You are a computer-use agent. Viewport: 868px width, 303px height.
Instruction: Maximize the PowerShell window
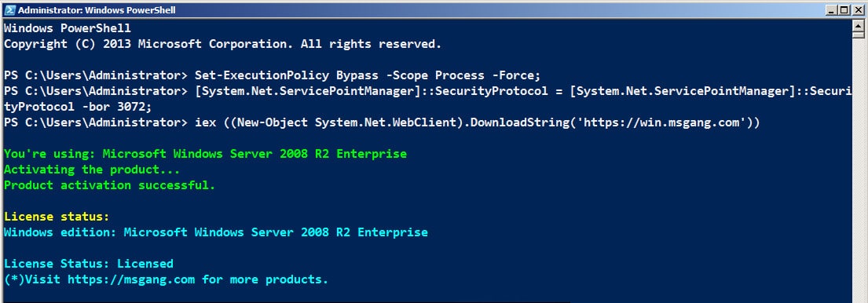[843, 9]
